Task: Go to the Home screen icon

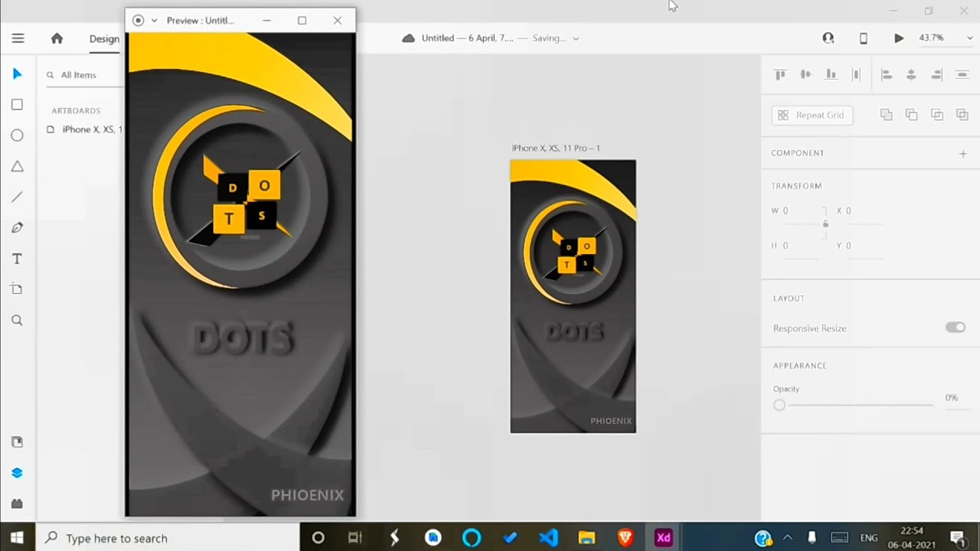Action: pyautogui.click(x=57, y=38)
